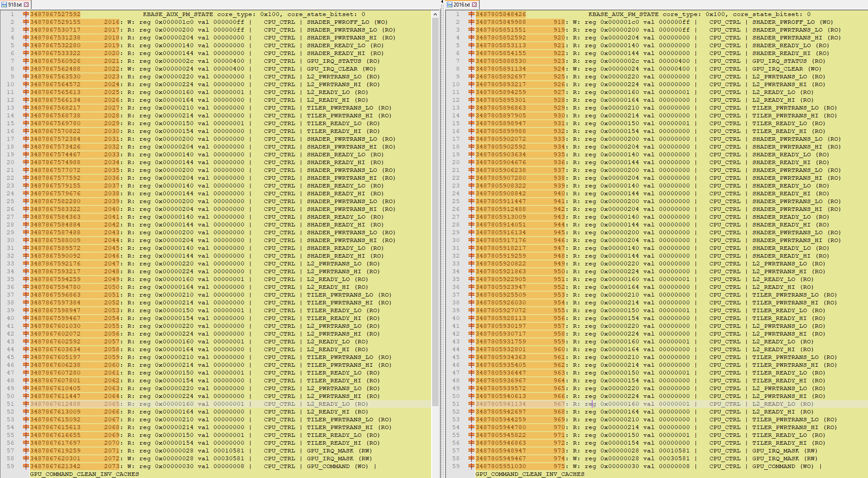868x478 pixels.
Task: Close the 918.txt tab with its X
Action: [x=26, y=4]
